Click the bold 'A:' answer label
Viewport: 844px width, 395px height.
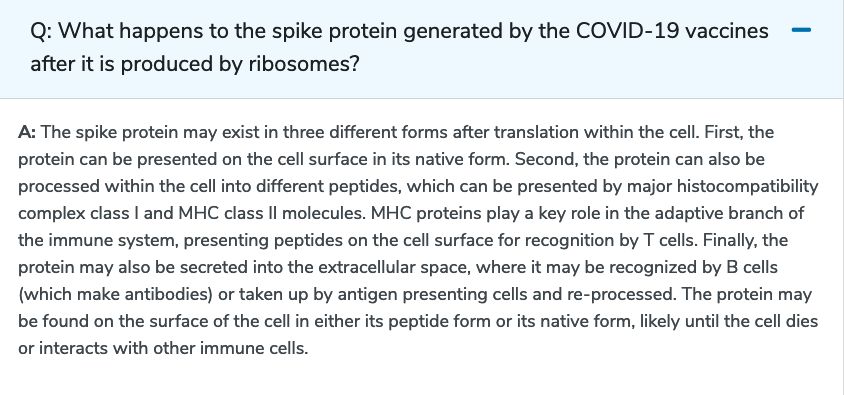point(27,132)
